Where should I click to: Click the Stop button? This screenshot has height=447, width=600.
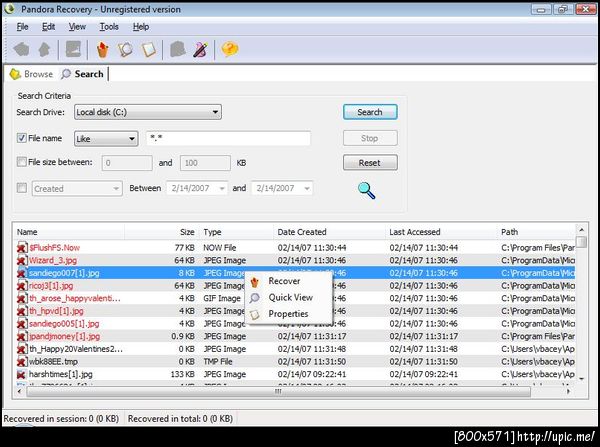click(x=370, y=138)
